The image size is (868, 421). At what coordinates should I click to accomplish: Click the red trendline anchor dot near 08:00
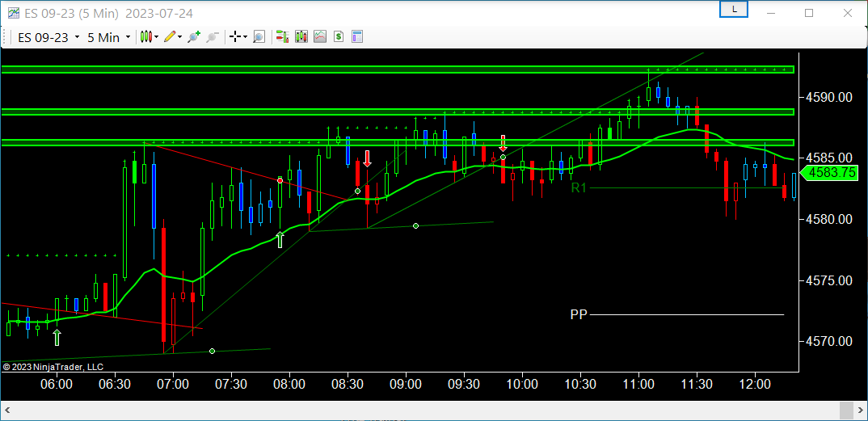pos(280,180)
